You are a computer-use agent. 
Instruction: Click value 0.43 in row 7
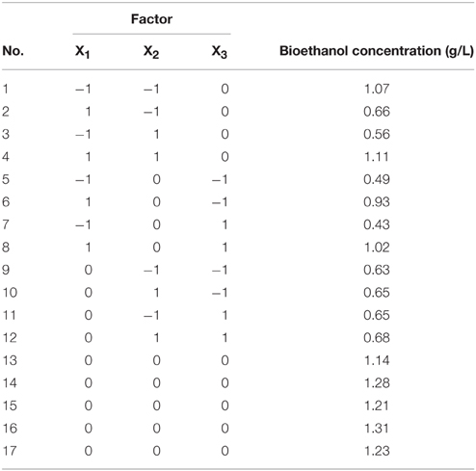point(377,224)
